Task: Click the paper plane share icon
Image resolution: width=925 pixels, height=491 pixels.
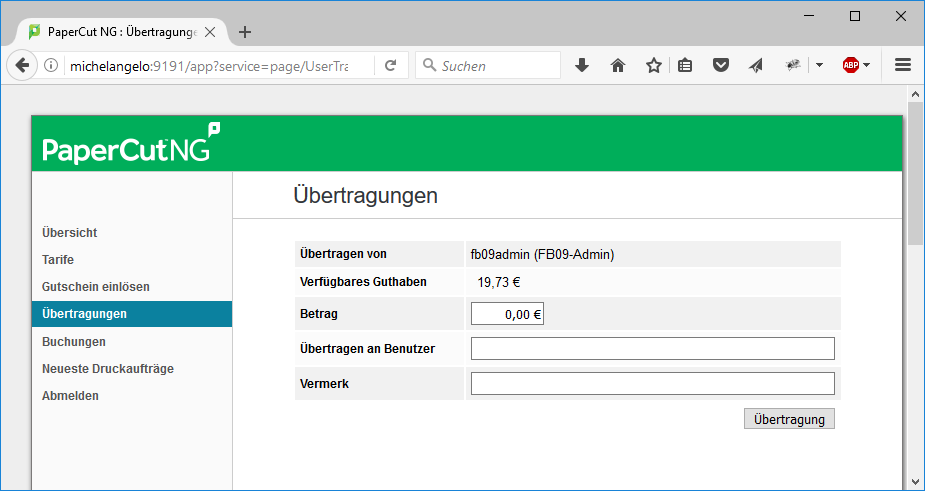Action: (x=756, y=66)
